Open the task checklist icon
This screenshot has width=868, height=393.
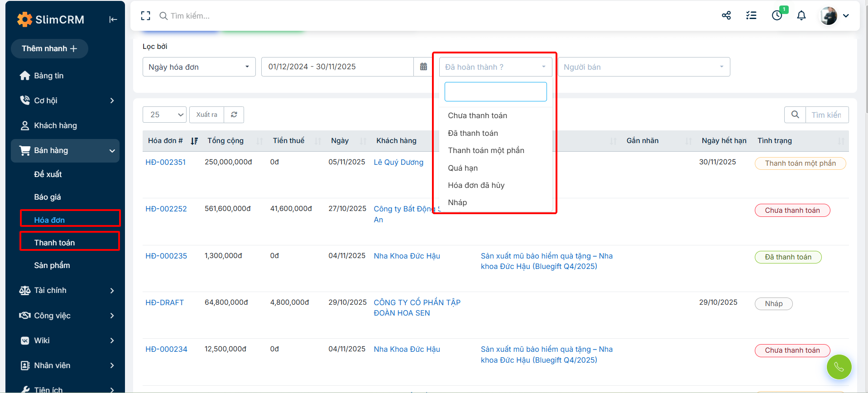pos(751,16)
